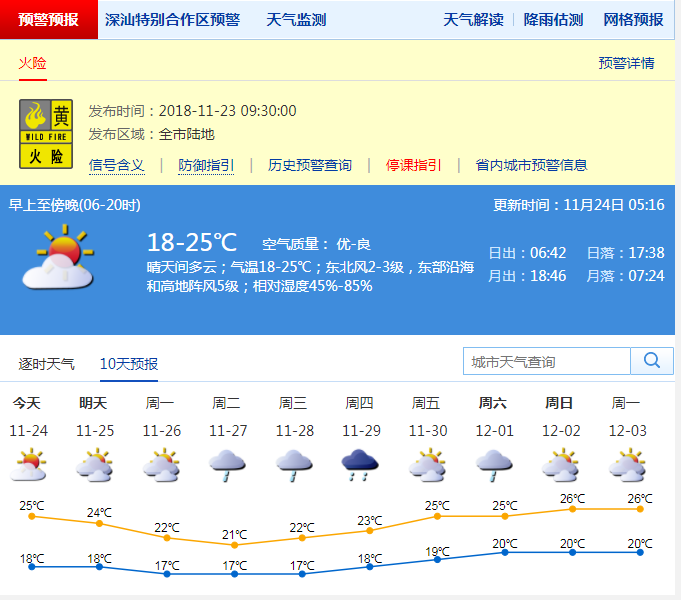This screenshot has width=681, height=600.
Task: Click the sunny-cloudy current weather icon
Action: [x=58, y=259]
